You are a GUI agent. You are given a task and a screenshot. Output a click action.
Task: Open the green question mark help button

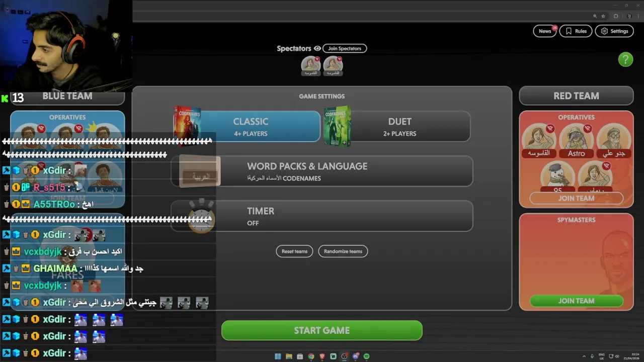[625, 59]
